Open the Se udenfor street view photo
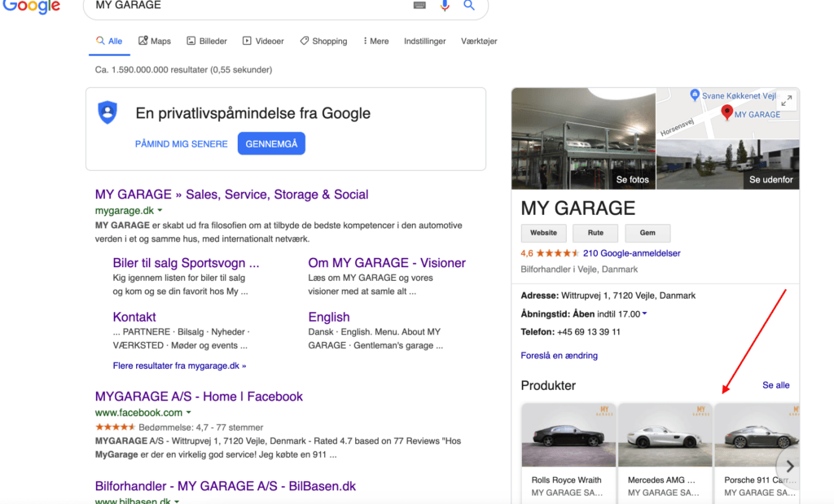The image size is (834, 504). click(x=727, y=164)
